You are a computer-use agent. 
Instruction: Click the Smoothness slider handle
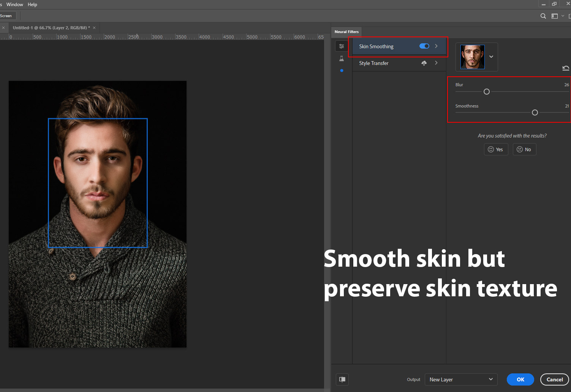click(535, 112)
